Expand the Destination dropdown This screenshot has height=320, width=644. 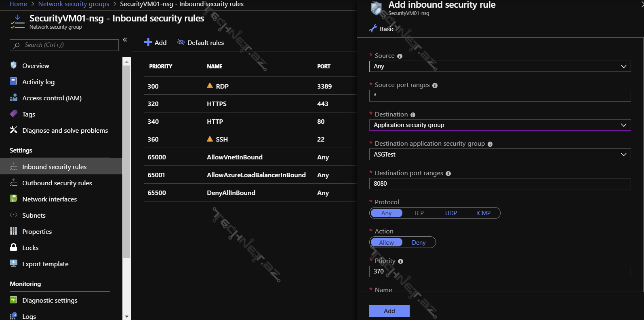tap(500, 125)
